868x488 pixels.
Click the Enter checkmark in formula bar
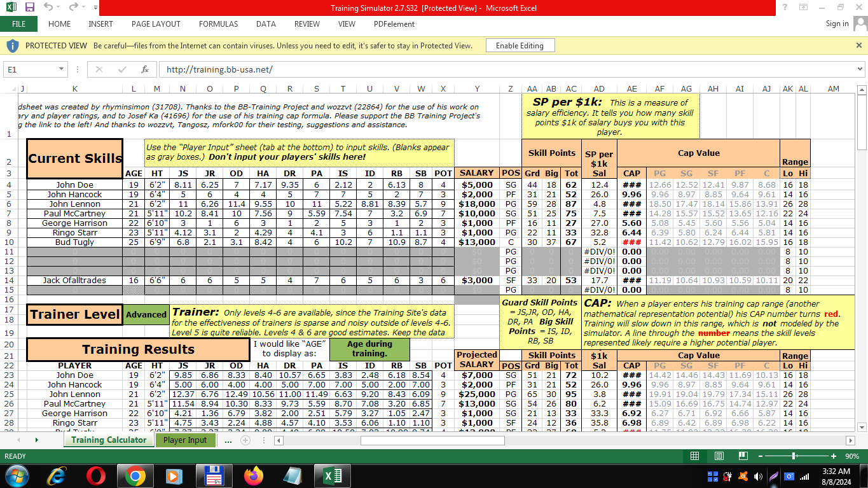[x=122, y=69]
